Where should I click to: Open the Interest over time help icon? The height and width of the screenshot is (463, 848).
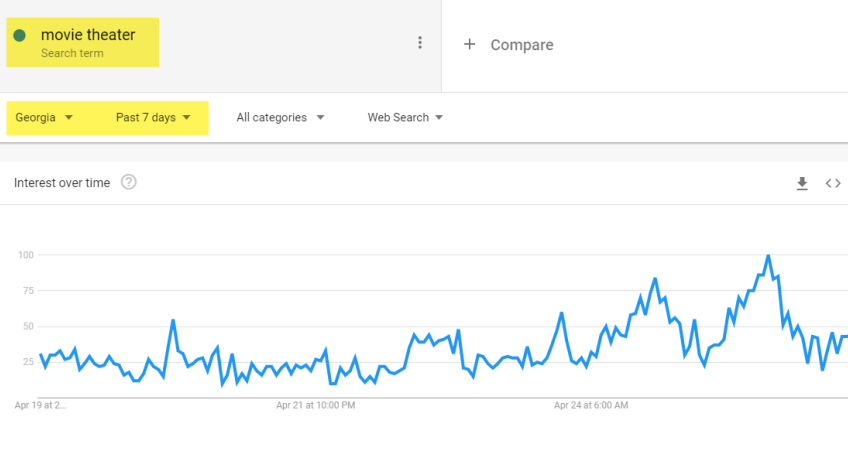point(129,183)
